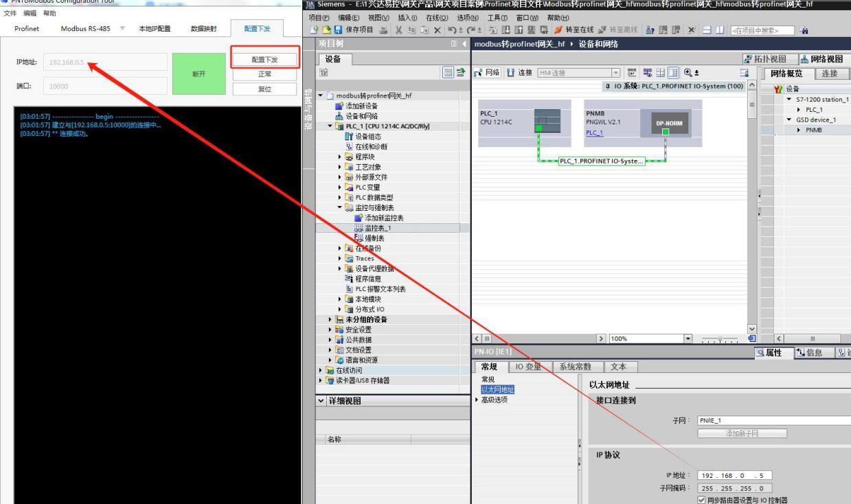Expand Modbus RS-485 tab dropdown arrow
851x504 pixels.
[x=122, y=28]
